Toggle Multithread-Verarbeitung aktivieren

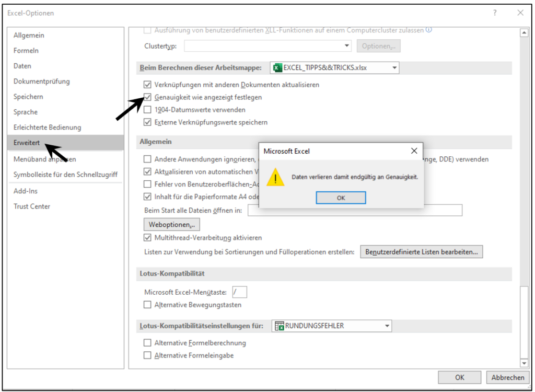147,238
